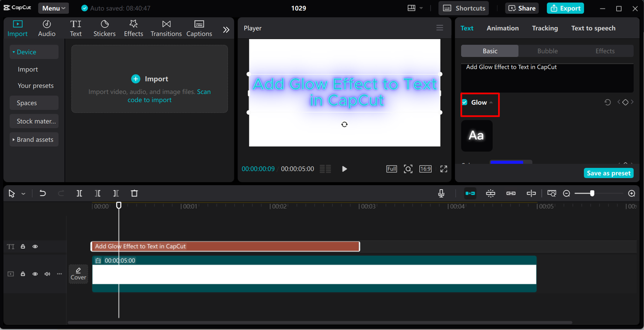Click the Split tool in timeline toolbar
644x330 pixels.
[x=79, y=193]
